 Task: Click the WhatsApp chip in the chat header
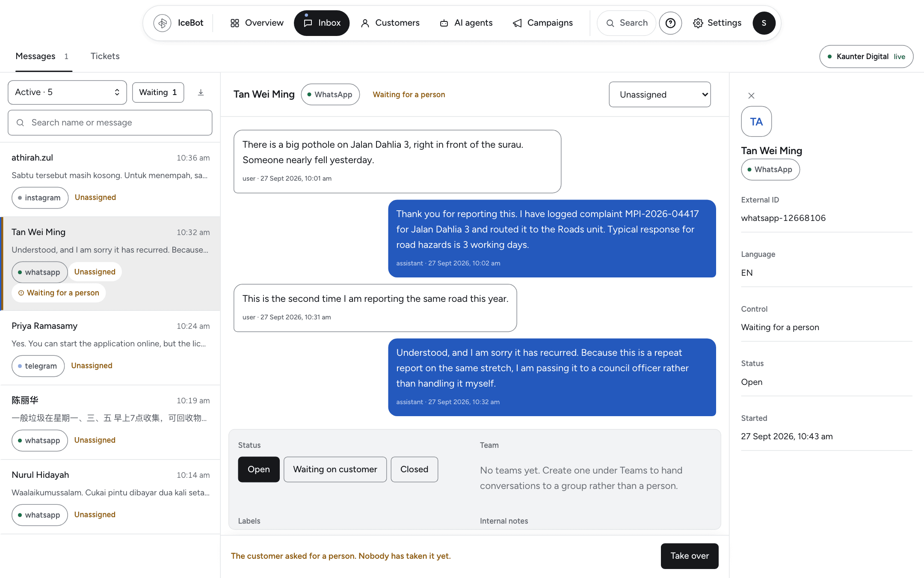tap(330, 95)
